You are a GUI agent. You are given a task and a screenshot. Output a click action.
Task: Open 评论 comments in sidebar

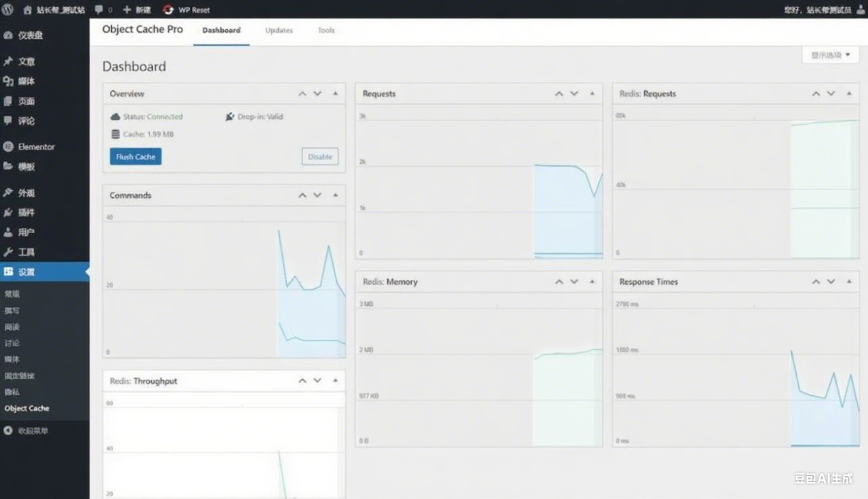pos(45,121)
